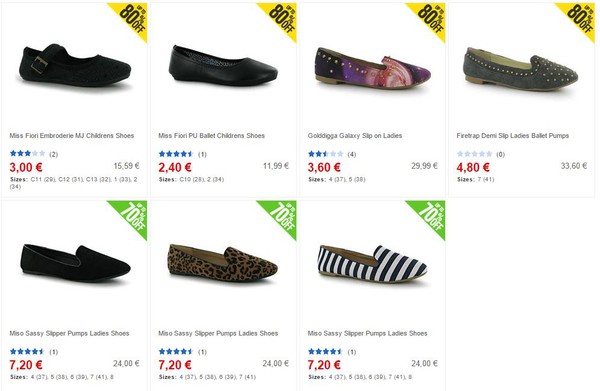Open the striped Miso Sassy slipper image
This screenshot has height=391, width=600.
click(x=372, y=265)
